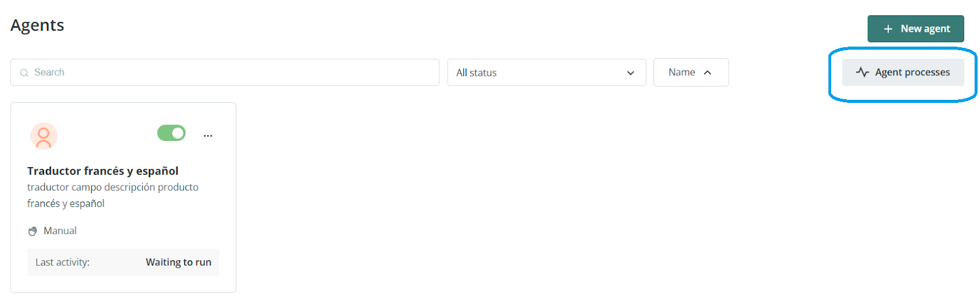Open the Agent processes view
This screenshot has height=302, width=980.
[903, 72]
